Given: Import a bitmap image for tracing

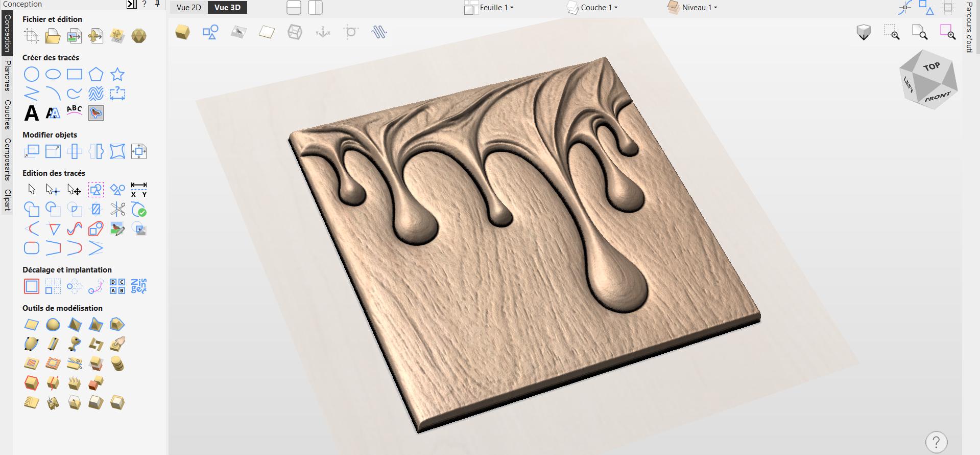Looking at the screenshot, I should click(75, 36).
